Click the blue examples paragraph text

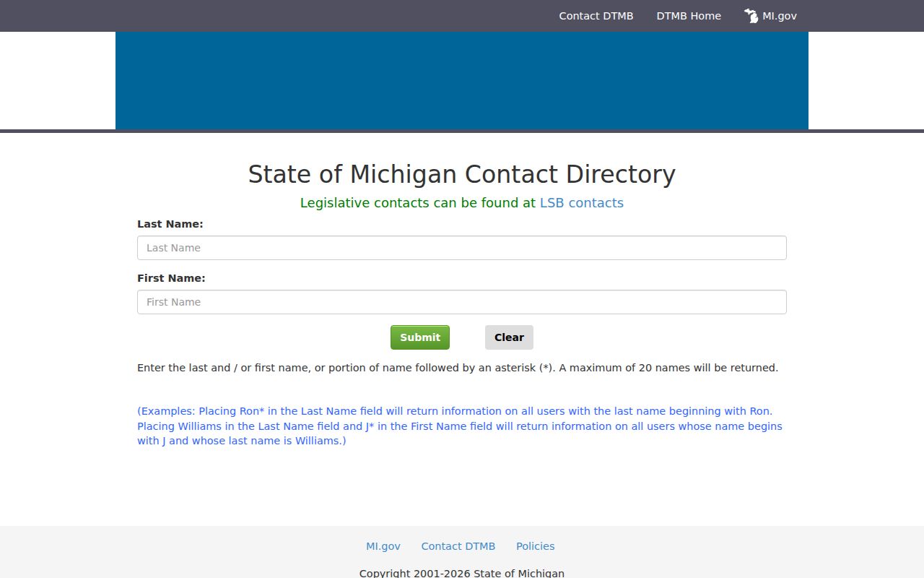click(460, 426)
